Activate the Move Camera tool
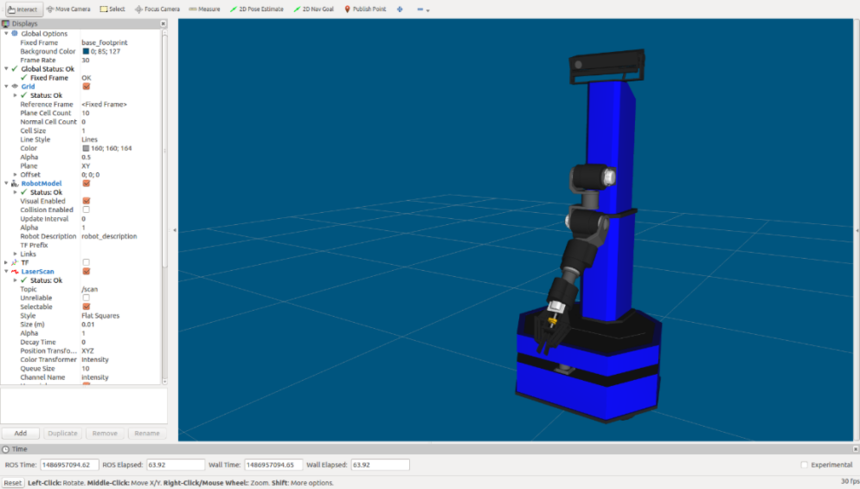Viewport: 860px width, 489px height. point(69,9)
